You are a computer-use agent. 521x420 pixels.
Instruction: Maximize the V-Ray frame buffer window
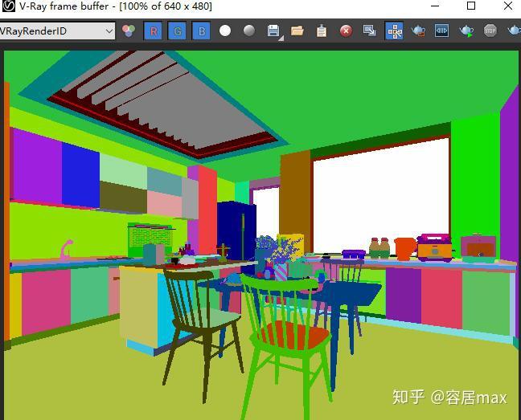click(x=471, y=6)
